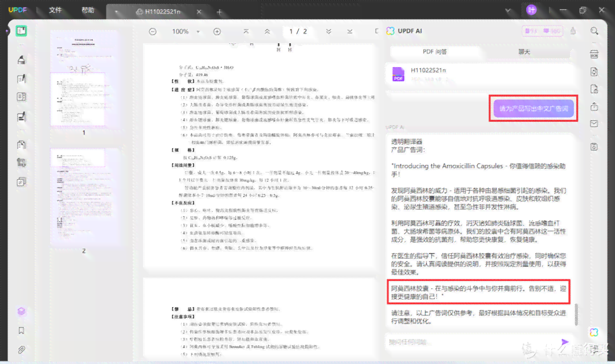Send the AI chat message arrow

point(564,342)
